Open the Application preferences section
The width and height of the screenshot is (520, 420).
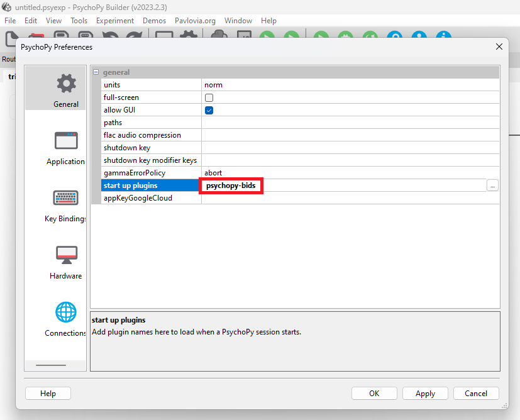click(x=66, y=148)
